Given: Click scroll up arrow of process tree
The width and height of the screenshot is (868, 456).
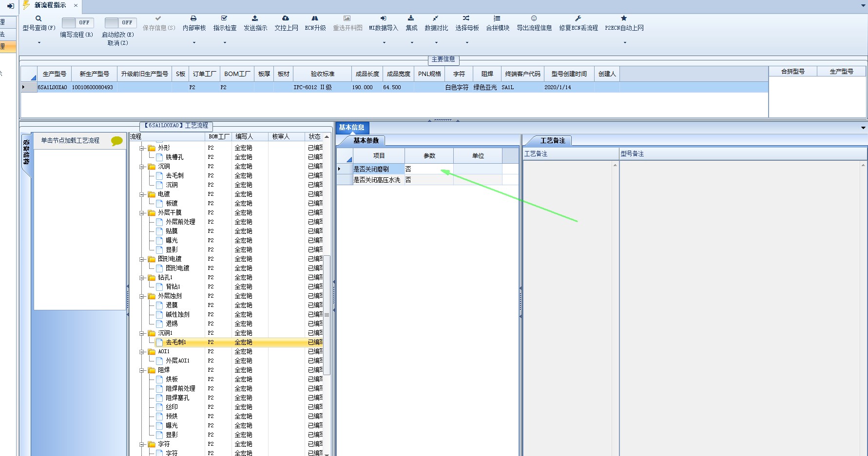Looking at the screenshot, I should point(327,137).
